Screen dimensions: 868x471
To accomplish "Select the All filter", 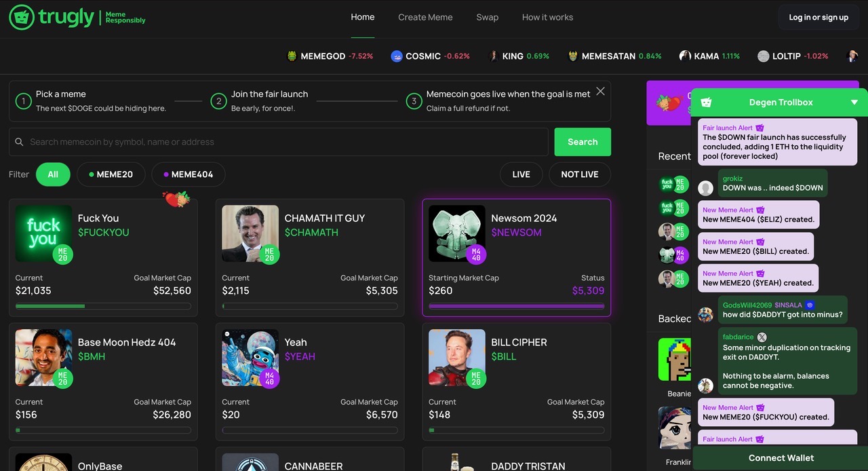I will pos(53,174).
